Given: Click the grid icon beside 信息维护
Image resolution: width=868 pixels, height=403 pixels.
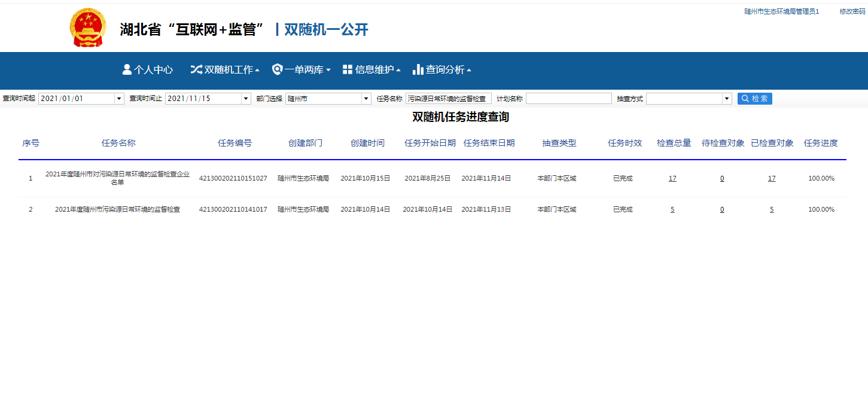Looking at the screenshot, I should click(x=348, y=69).
